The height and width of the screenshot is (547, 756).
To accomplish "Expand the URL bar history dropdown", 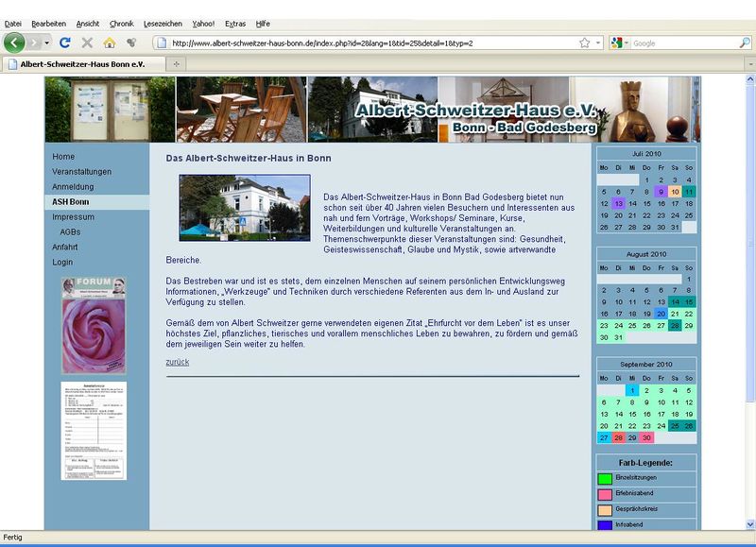I will coord(599,43).
